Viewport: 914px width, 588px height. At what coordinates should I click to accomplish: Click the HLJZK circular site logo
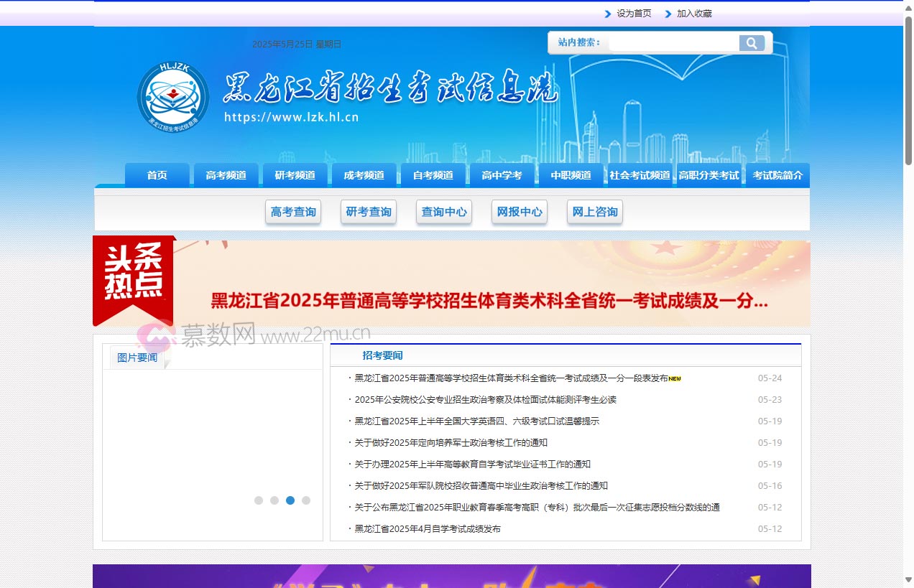172,96
